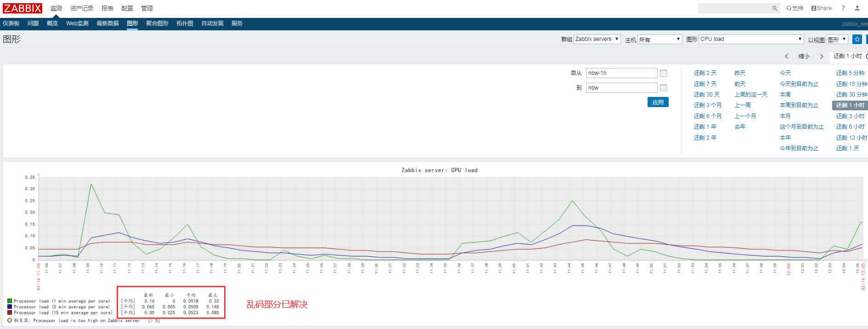Select 还剩 30 天 time range

pyautogui.click(x=706, y=95)
